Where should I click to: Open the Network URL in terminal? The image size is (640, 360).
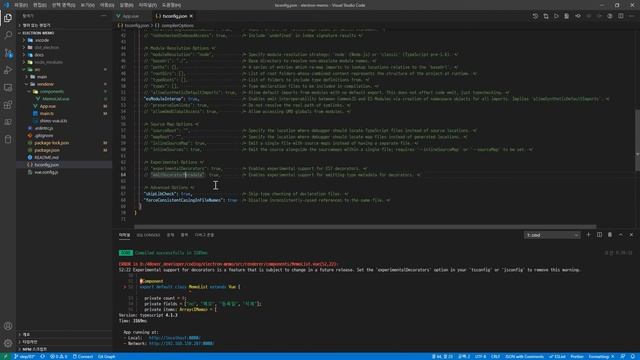tap(181, 344)
